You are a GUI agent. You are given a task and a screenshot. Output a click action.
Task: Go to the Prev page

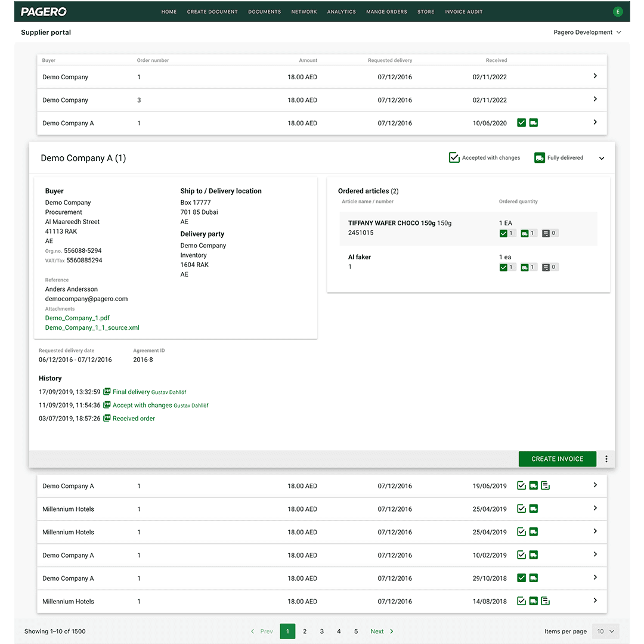(x=262, y=631)
